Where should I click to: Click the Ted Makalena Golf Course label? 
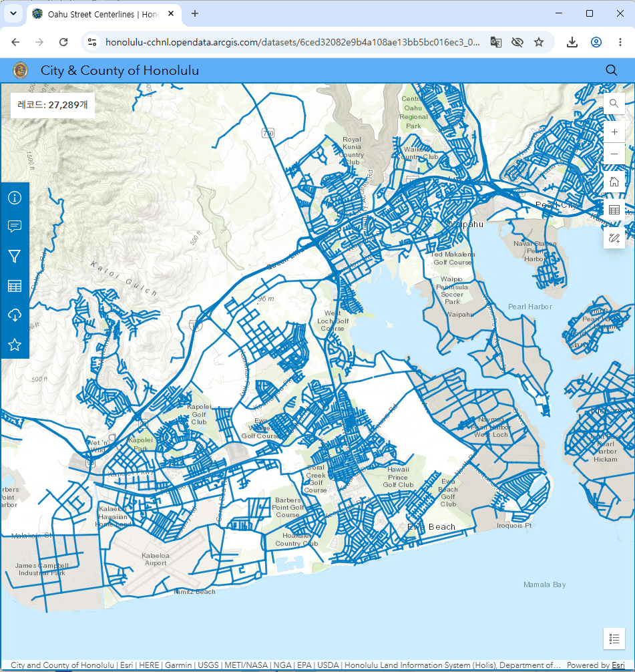[x=453, y=259]
